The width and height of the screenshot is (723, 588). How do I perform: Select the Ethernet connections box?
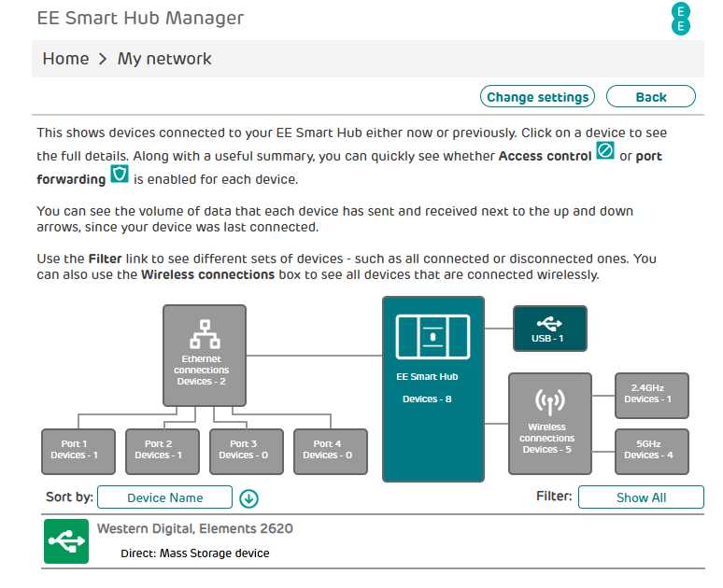[x=205, y=356]
